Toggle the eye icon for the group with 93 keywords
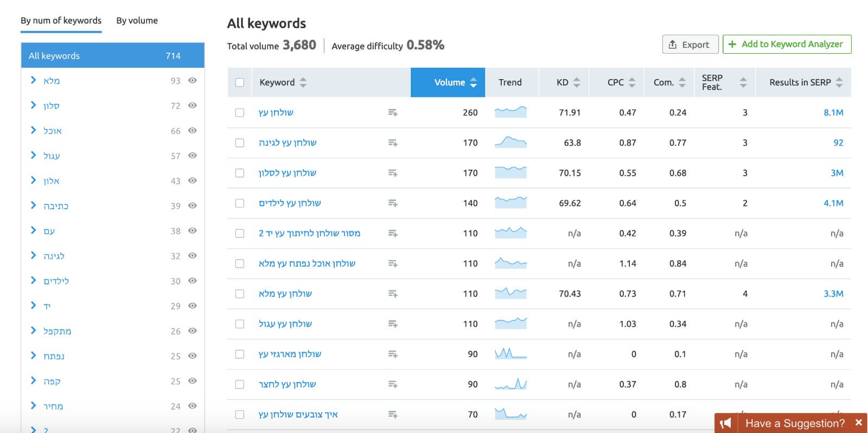The image size is (868, 433). [192, 80]
